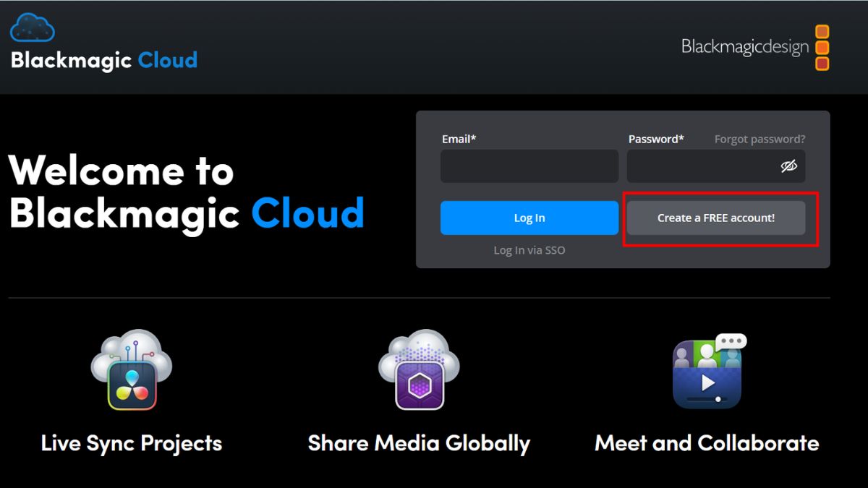Click the Blackmagic Cloud logo icon

[x=33, y=28]
